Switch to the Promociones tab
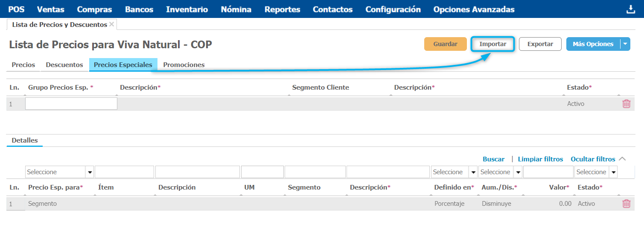 (184, 65)
